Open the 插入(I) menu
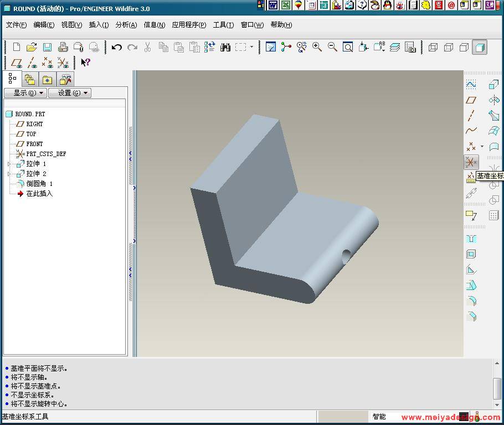This screenshot has height=425, width=504. tap(99, 25)
